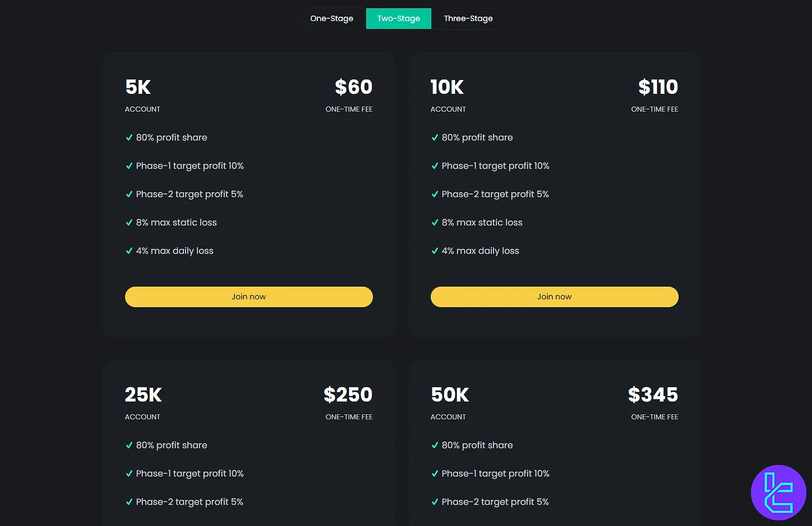Viewport: 812px width, 526px height.
Task: Select the Two-Stage tab
Action: coord(398,18)
